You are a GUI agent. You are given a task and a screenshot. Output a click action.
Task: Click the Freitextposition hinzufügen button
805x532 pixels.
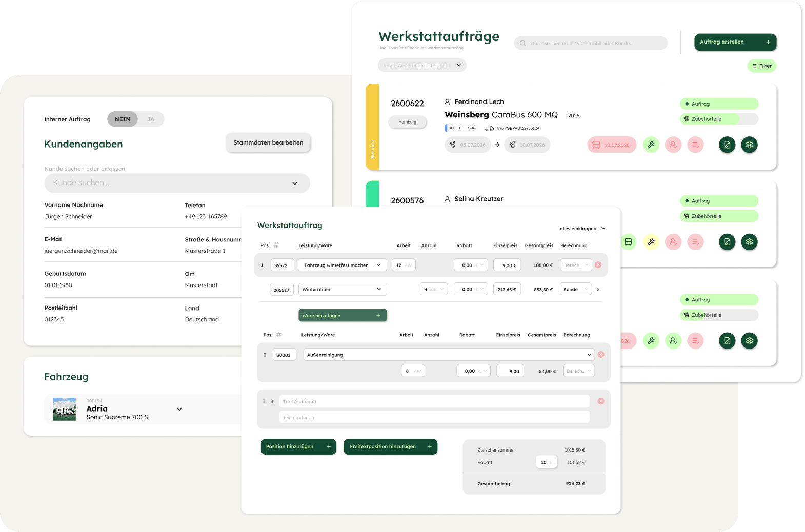390,446
